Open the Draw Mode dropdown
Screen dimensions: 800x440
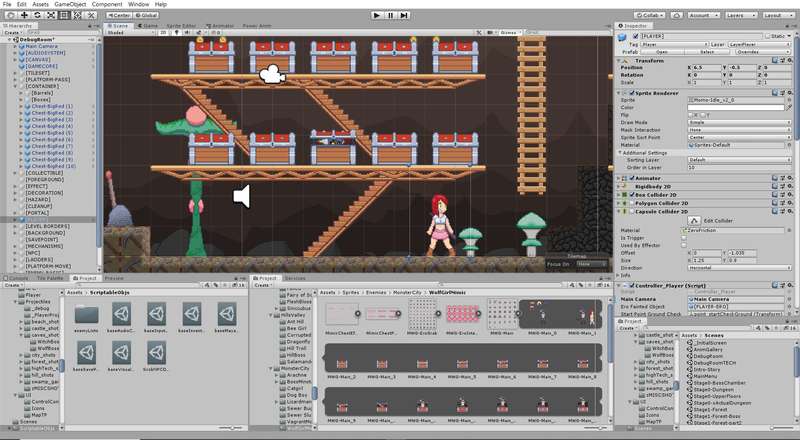click(x=739, y=123)
